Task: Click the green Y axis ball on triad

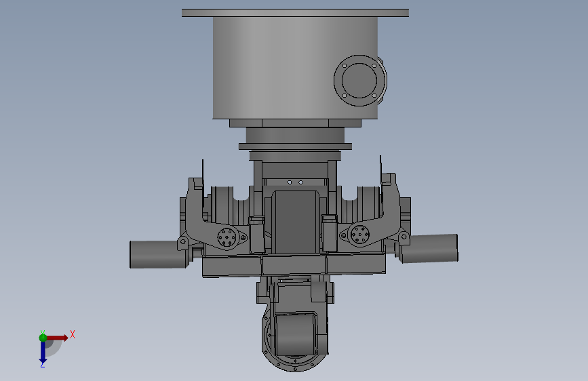Action: pos(43,338)
